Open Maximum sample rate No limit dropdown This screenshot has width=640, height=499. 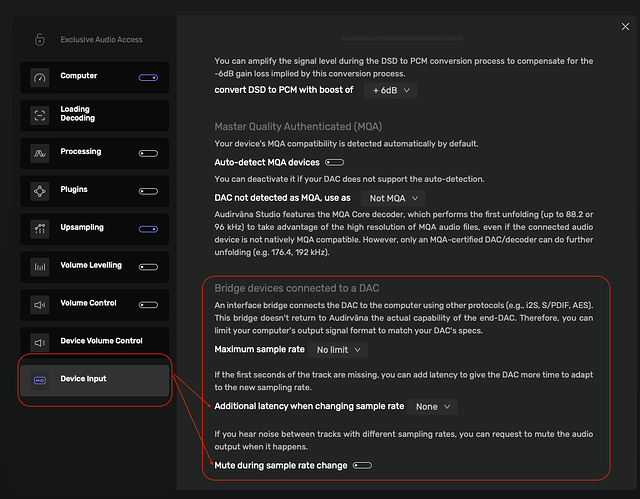pyautogui.click(x=338, y=350)
